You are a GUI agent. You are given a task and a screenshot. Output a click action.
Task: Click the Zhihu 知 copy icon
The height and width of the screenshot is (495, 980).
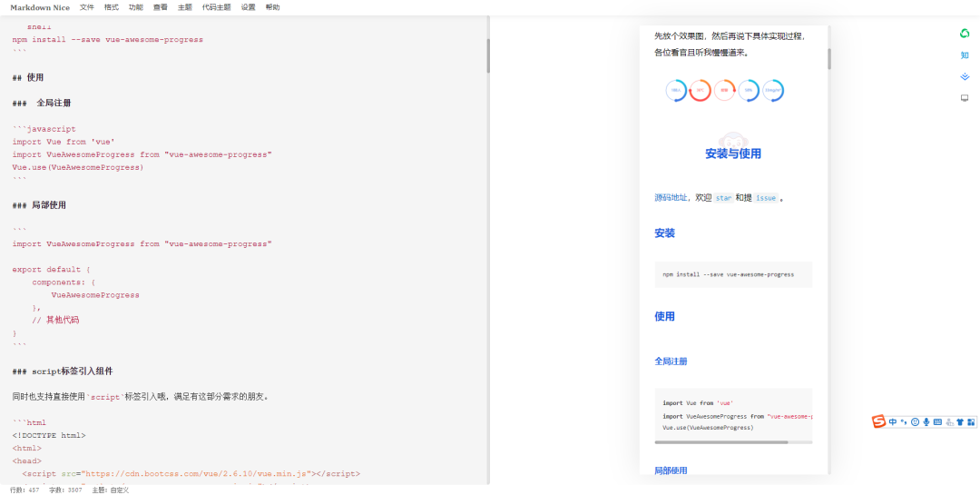[965, 55]
